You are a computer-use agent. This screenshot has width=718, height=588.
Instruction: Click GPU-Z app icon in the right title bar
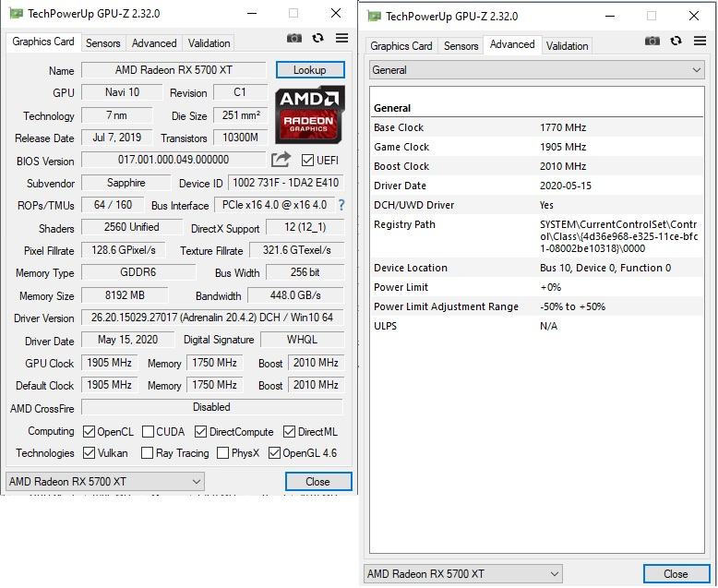click(x=374, y=16)
